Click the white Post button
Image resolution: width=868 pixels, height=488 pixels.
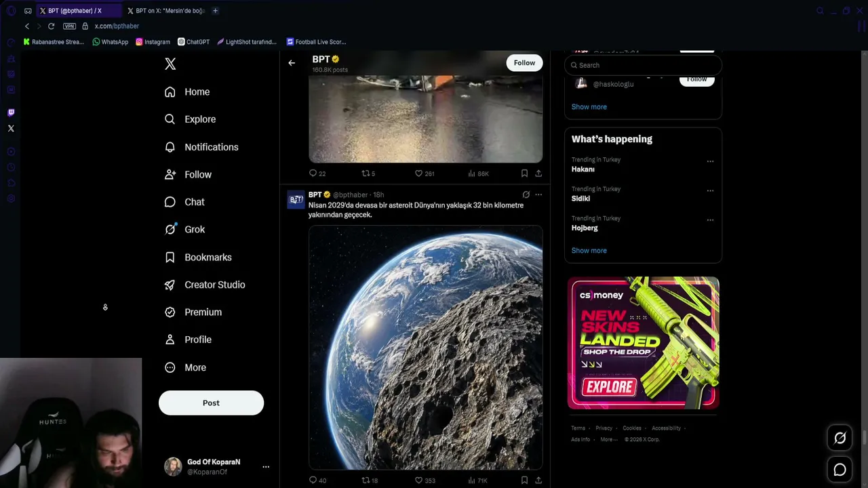pyautogui.click(x=211, y=403)
